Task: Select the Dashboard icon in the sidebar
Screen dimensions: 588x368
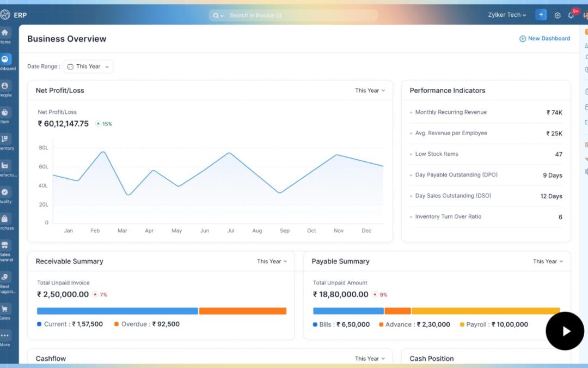Action: (5, 61)
